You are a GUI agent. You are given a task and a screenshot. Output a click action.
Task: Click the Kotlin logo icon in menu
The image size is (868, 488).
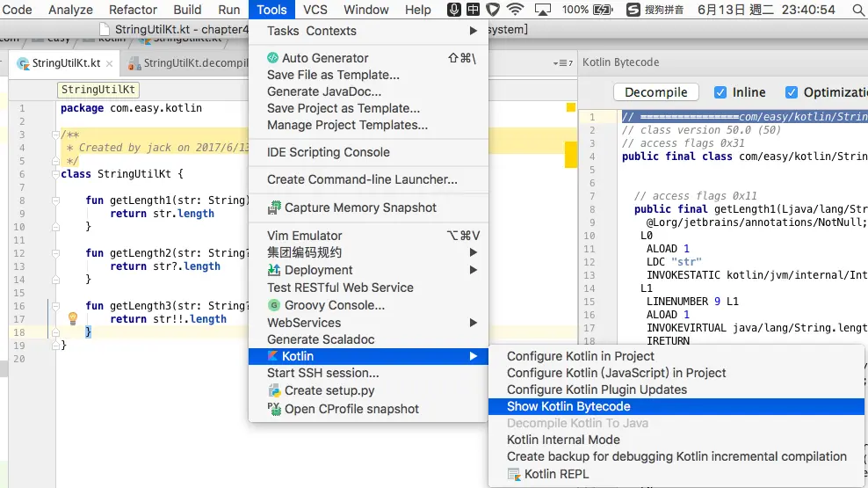coord(272,356)
